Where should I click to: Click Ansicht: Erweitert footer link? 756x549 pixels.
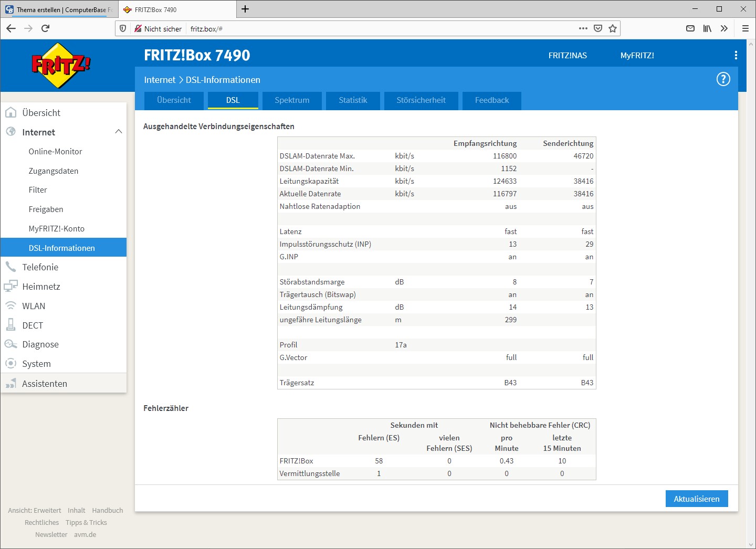[x=35, y=510]
